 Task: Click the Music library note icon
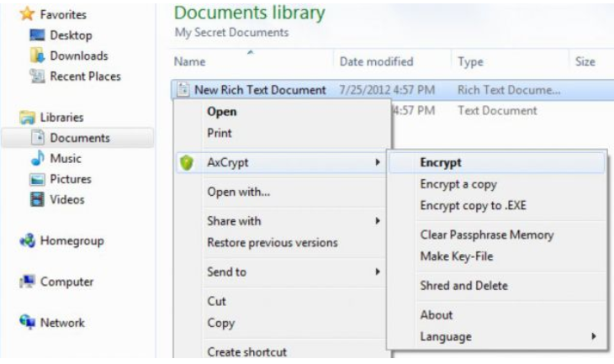point(37,158)
